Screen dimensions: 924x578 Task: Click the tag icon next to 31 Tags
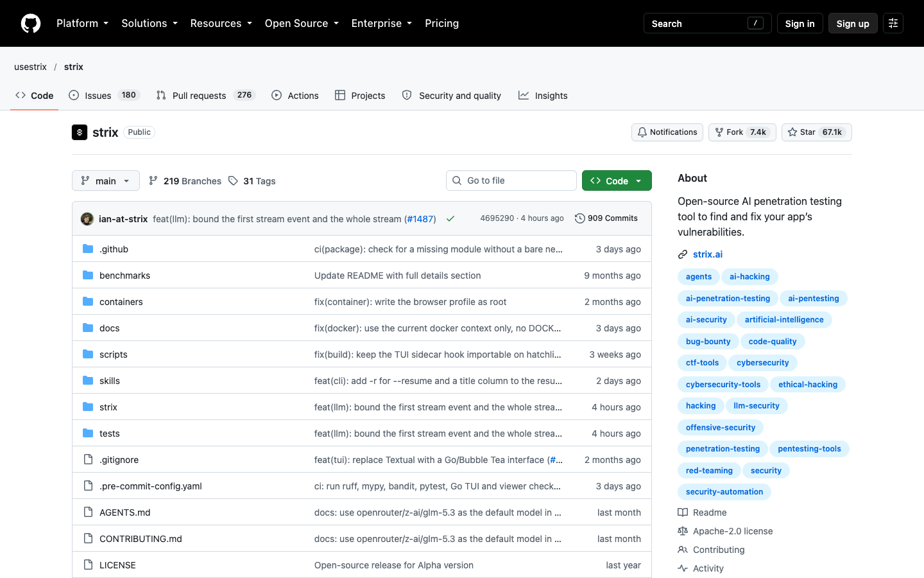tap(233, 181)
